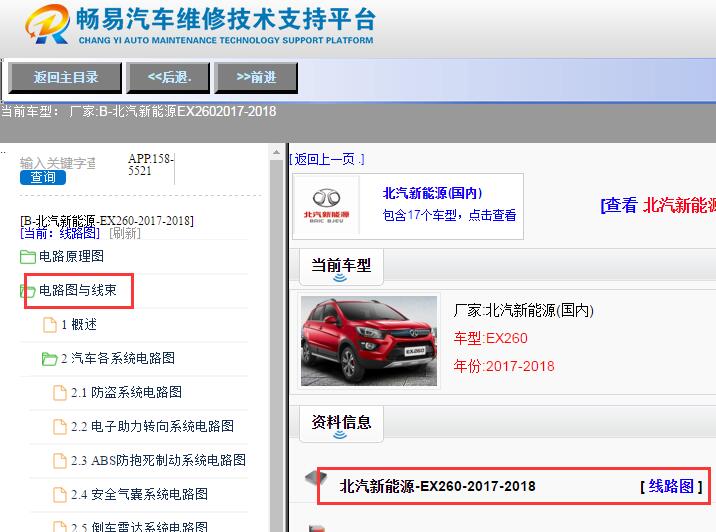This screenshot has height=532, width=716.
Task: Open 2.1 防盗系统电路图
Action: 126,392
